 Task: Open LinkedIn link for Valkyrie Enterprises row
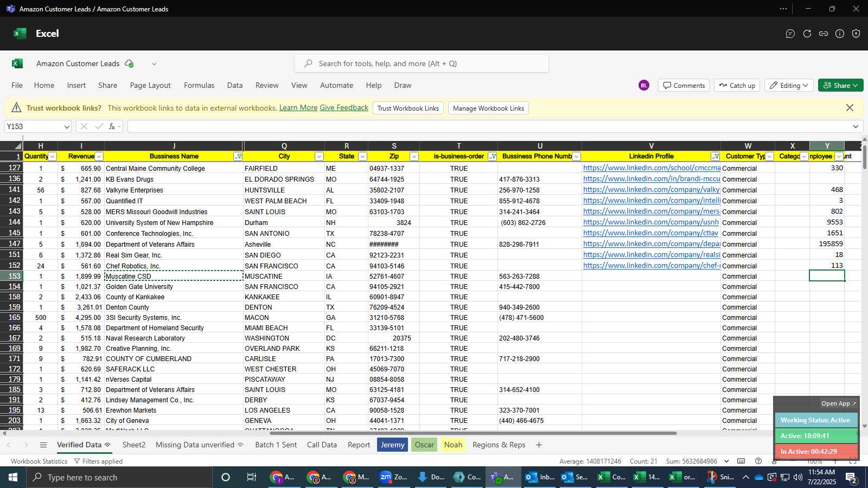652,190
